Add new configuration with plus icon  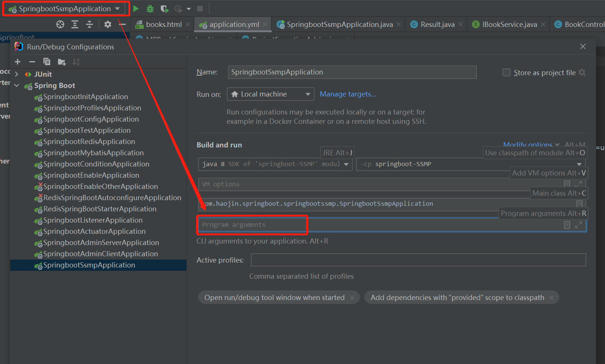[x=18, y=62]
